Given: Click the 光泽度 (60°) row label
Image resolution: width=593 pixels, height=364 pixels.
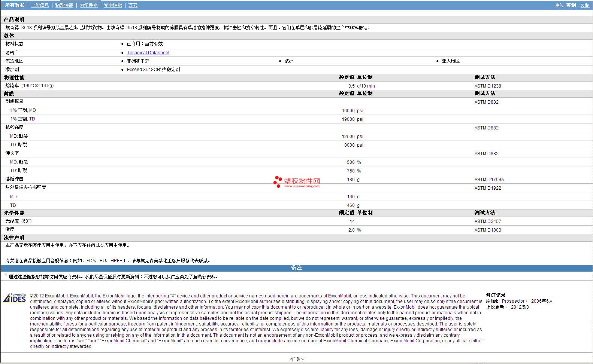Looking at the screenshot, I should tap(18, 221).
